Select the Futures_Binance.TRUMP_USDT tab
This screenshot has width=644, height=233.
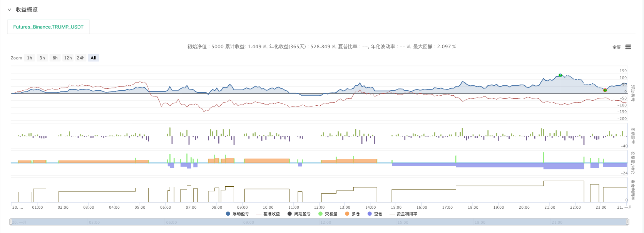(x=48, y=27)
